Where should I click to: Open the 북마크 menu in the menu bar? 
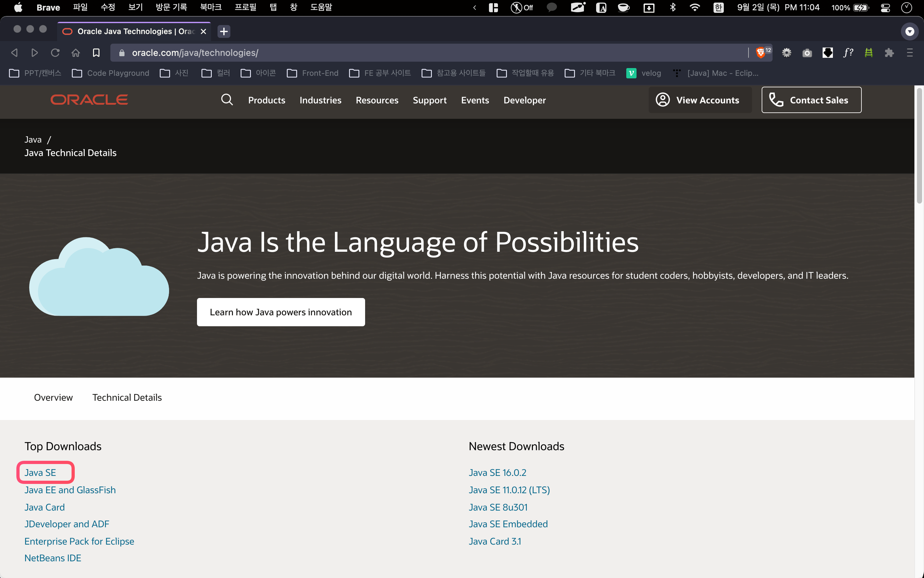pos(211,7)
